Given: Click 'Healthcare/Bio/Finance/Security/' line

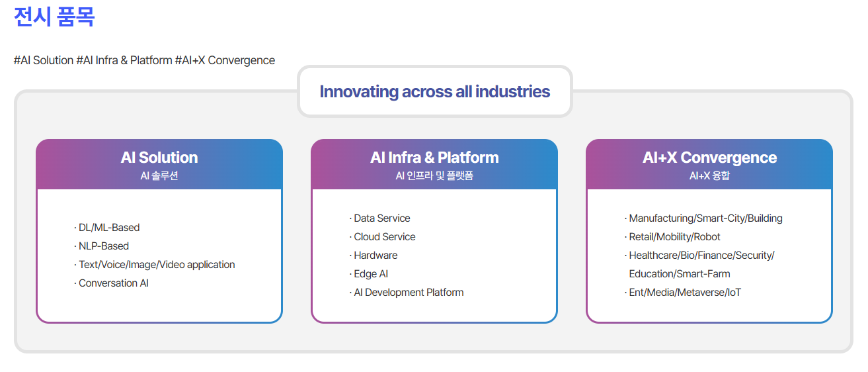Looking at the screenshot, I should 699,256.
